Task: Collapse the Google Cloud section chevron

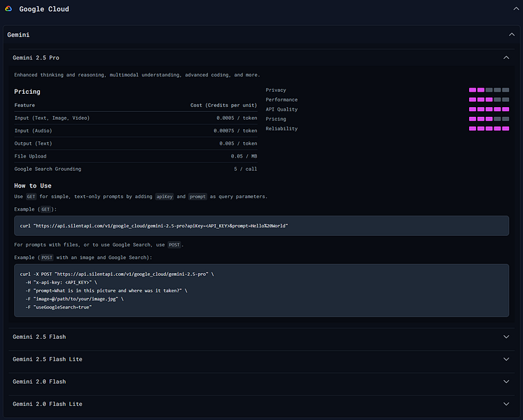Action: click(516, 9)
